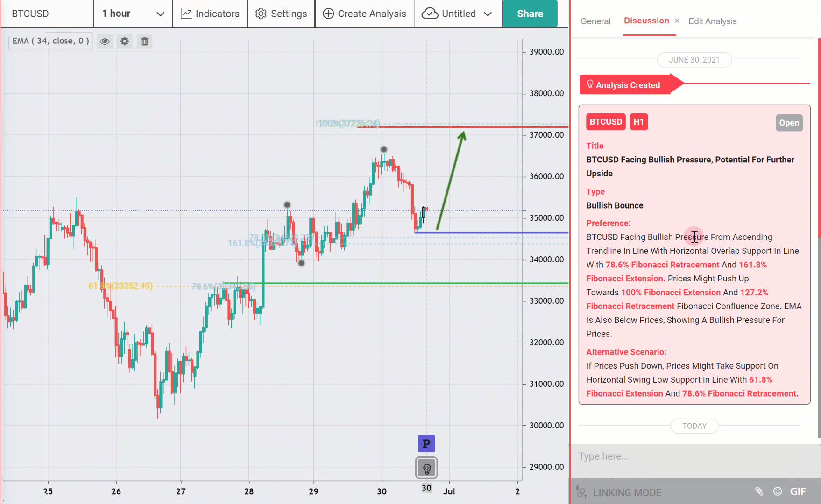Viewport: 821px width, 504px height.
Task: Click the H1 timeframe tag
Action: point(639,122)
